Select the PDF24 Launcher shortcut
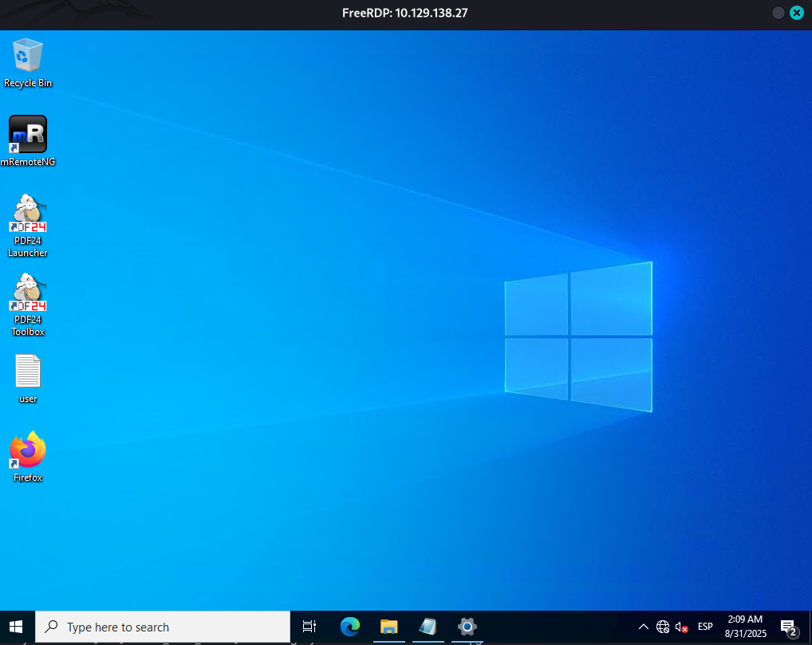 coord(27,226)
